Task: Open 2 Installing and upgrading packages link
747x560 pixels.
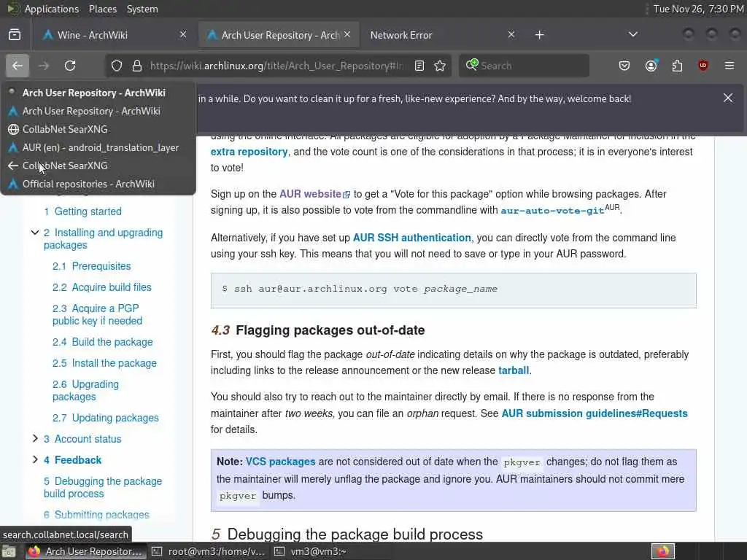Action: pyautogui.click(x=104, y=238)
